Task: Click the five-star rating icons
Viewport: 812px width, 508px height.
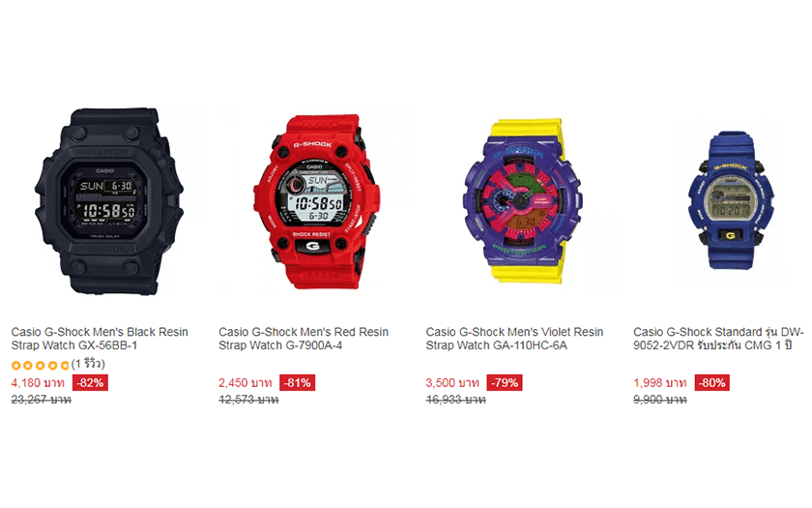Action: [40, 366]
